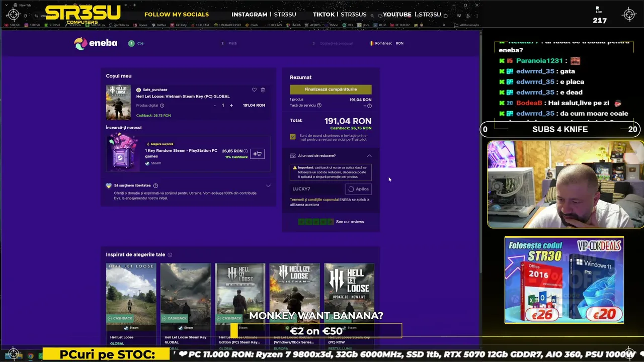Open the HELLCASE bookmark
Viewport: 644px width, 362px height.
[x=200, y=25]
